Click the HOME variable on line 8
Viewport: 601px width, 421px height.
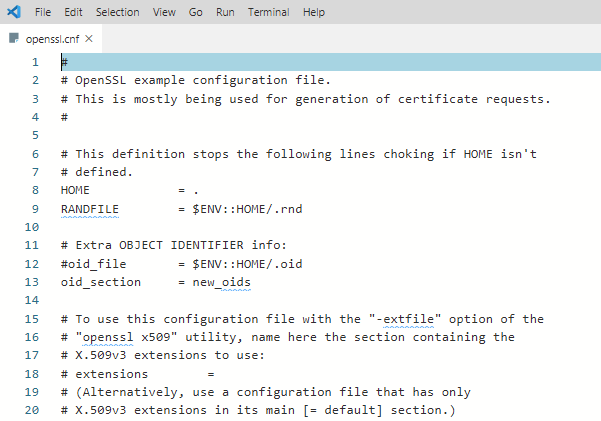click(75, 190)
